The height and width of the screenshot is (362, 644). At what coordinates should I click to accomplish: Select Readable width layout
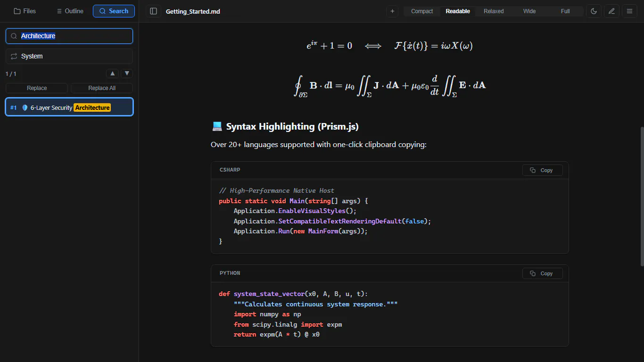458,11
